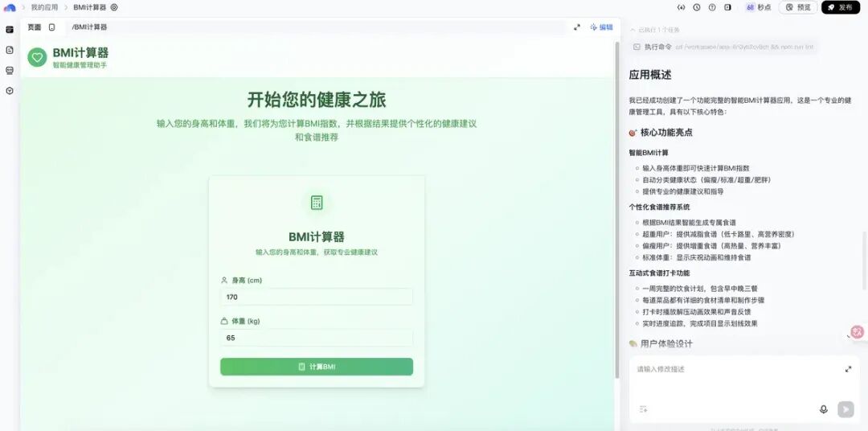Click the 体重 (kg) input field
This screenshot has height=431, width=868.
pyautogui.click(x=317, y=338)
